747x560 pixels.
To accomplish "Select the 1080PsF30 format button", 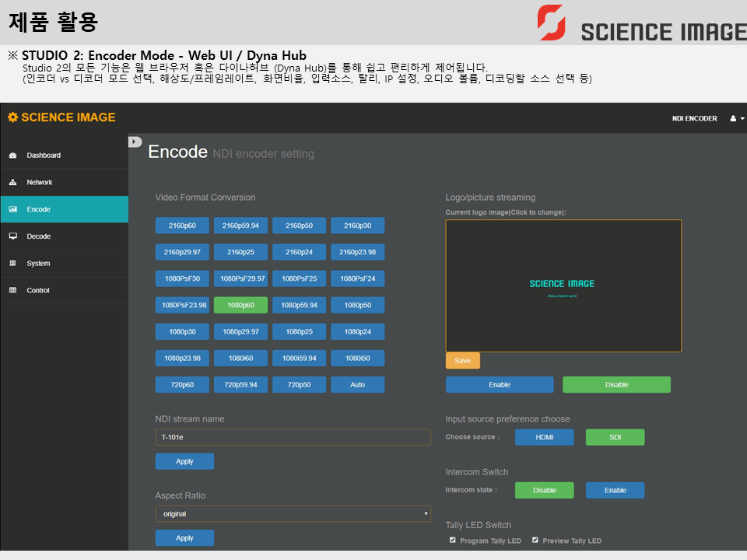I will click(x=182, y=278).
